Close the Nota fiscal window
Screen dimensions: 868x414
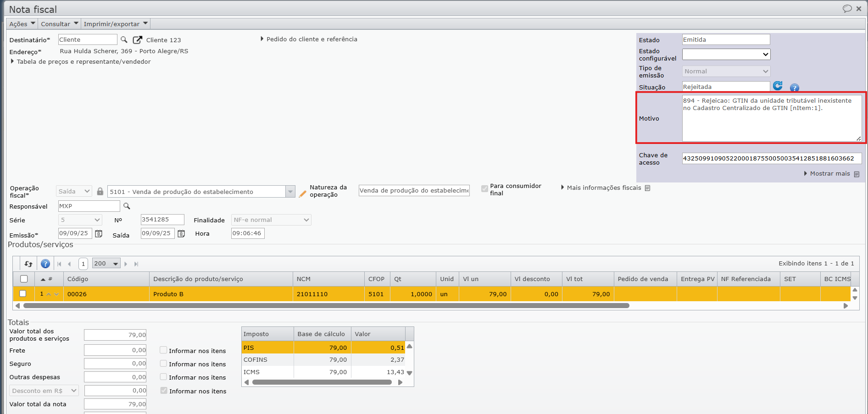(x=859, y=9)
